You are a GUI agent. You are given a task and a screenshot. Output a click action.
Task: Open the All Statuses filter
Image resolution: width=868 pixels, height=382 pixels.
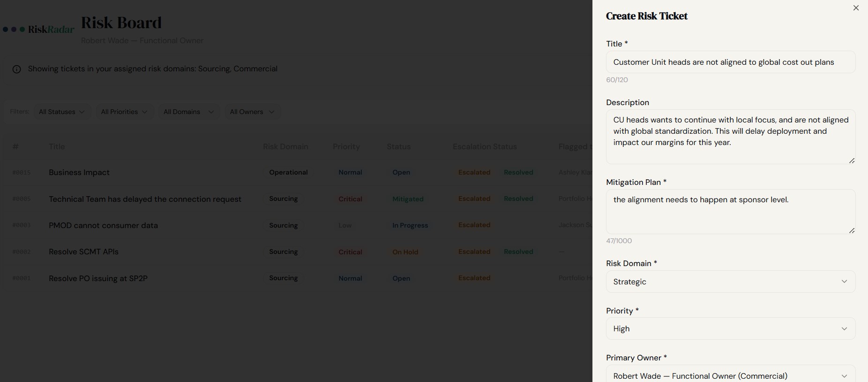point(62,112)
